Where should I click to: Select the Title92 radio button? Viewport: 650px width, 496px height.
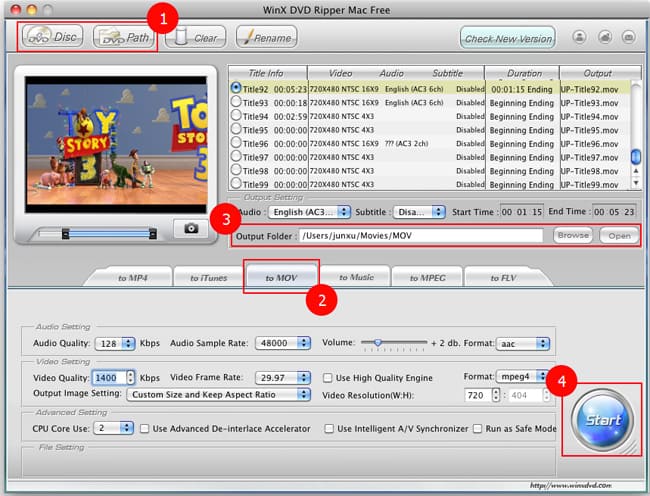point(236,88)
